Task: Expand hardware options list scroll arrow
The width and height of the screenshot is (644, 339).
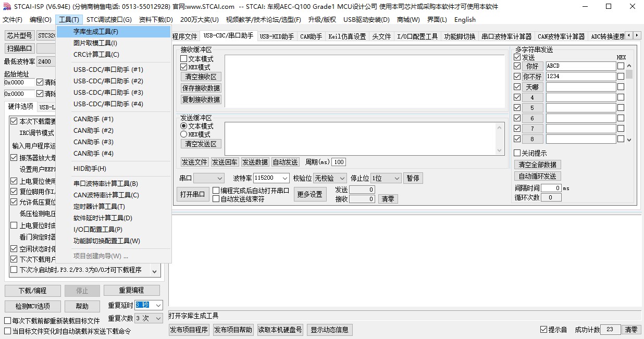Action: pos(155,271)
